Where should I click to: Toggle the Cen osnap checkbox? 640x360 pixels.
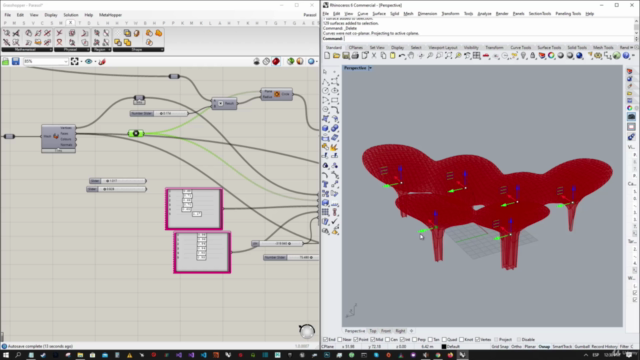click(x=387, y=340)
